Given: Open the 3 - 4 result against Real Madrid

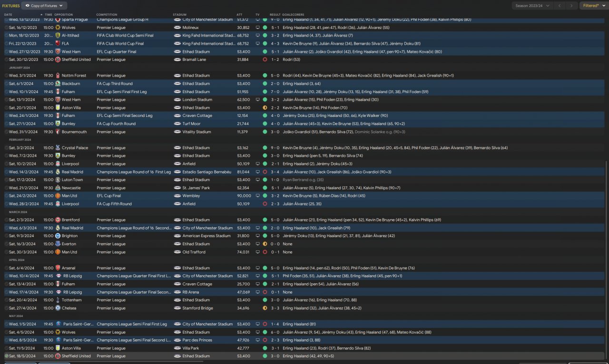Looking at the screenshot, I should tap(276, 172).
